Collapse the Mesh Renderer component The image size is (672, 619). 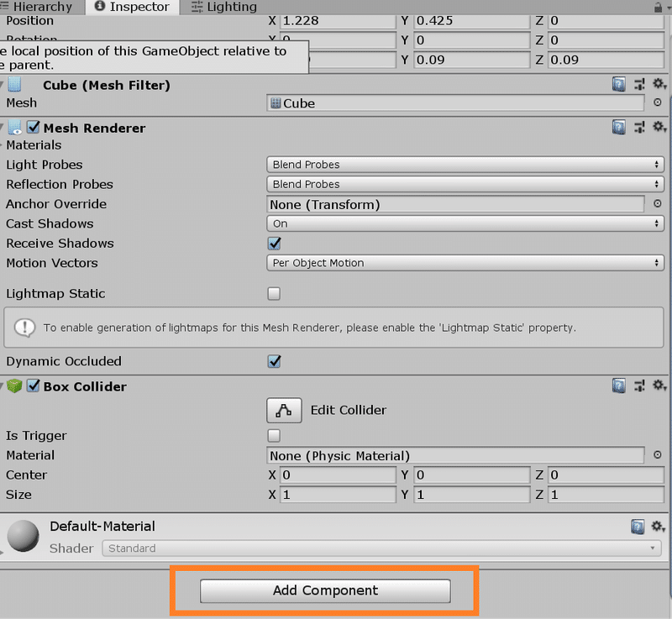(x=3, y=128)
